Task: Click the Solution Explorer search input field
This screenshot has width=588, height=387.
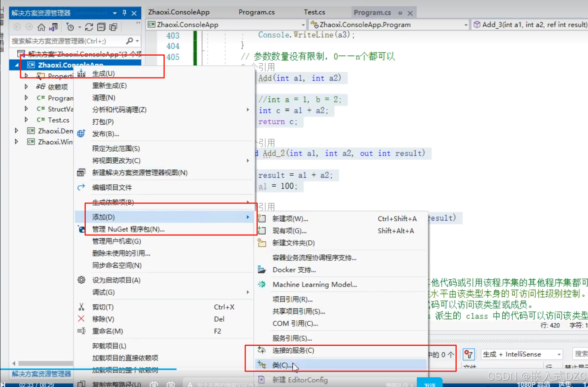Action: [66, 41]
